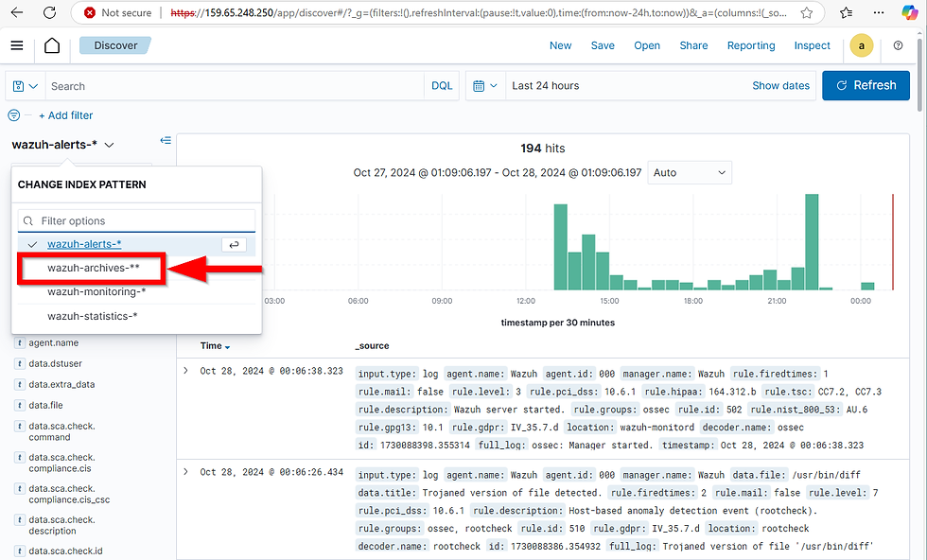Open the browser favorites list icon
927x560 pixels.
(x=846, y=12)
